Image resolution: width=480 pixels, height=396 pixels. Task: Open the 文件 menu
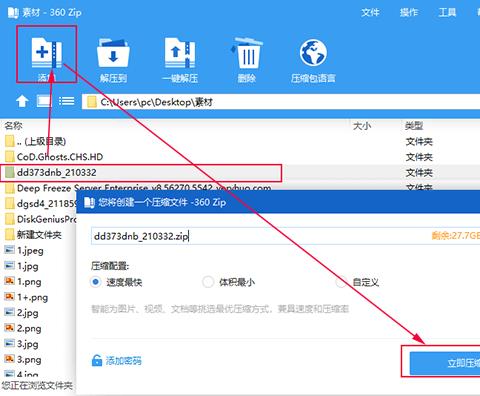coord(370,13)
